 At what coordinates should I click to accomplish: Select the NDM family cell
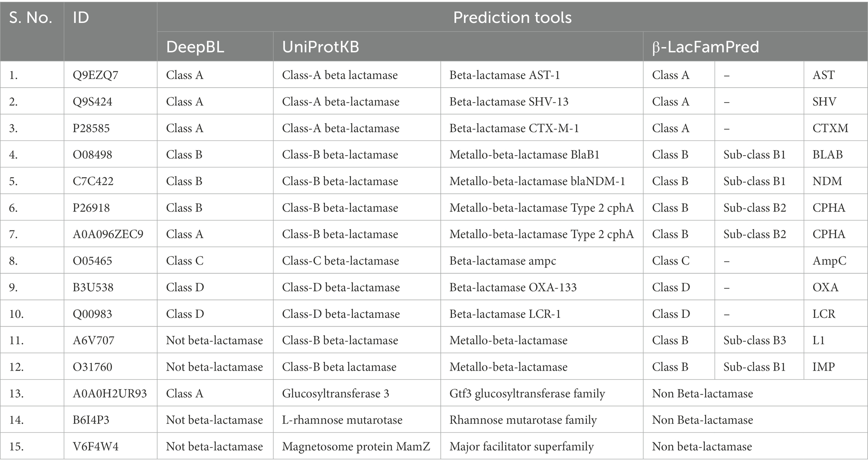pyautogui.click(x=836, y=181)
